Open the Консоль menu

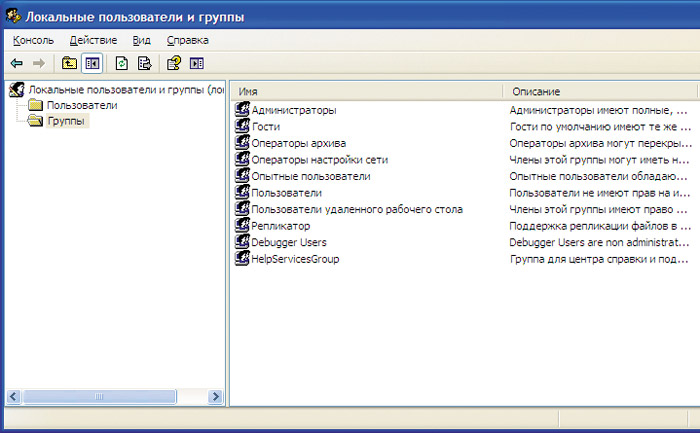(x=33, y=40)
